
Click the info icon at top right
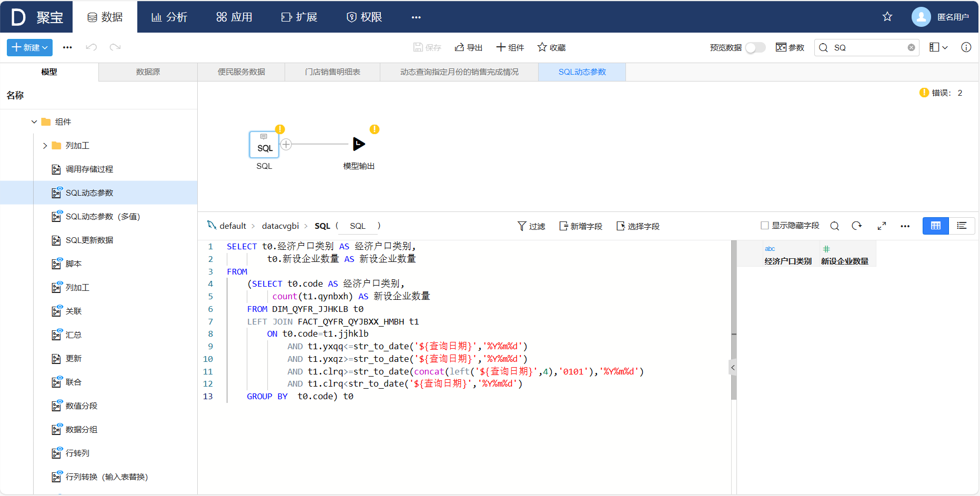966,47
